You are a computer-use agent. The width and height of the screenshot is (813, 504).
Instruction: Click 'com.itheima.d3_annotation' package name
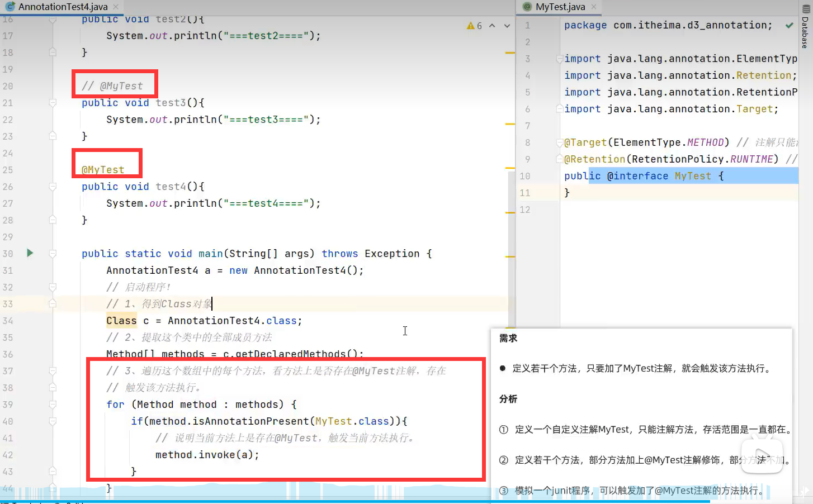pyautogui.click(x=690, y=25)
